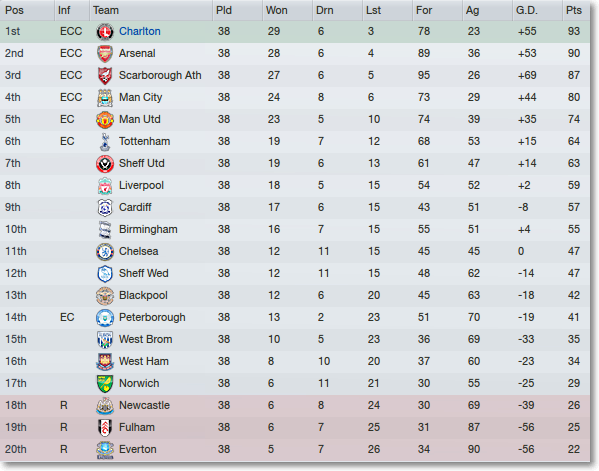The width and height of the screenshot is (599, 471).
Task: Select the Liverpool club crest
Action: point(105,186)
